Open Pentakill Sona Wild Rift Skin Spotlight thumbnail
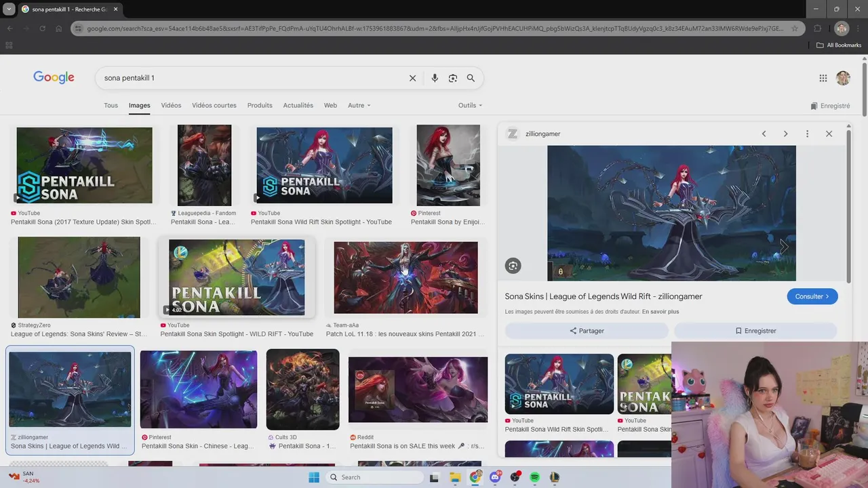The image size is (868, 488). click(x=324, y=165)
